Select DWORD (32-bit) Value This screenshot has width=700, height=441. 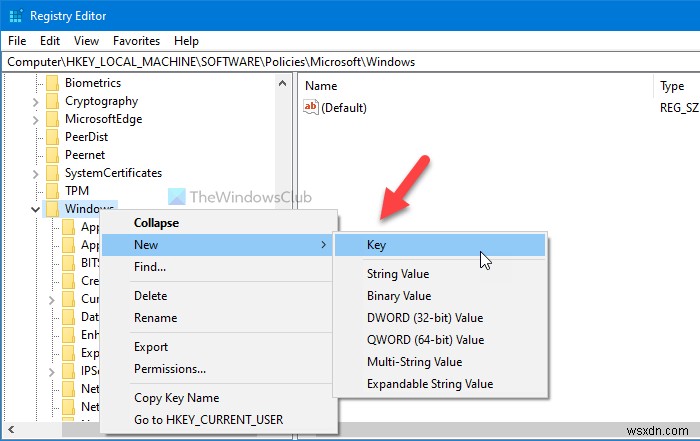tap(440, 318)
